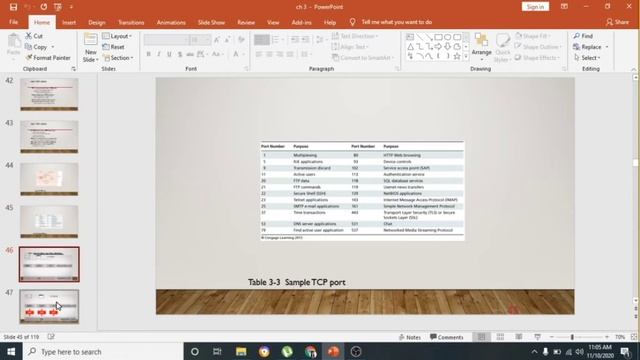Click the Cut command
The height and width of the screenshot is (360, 640).
(x=34, y=36)
